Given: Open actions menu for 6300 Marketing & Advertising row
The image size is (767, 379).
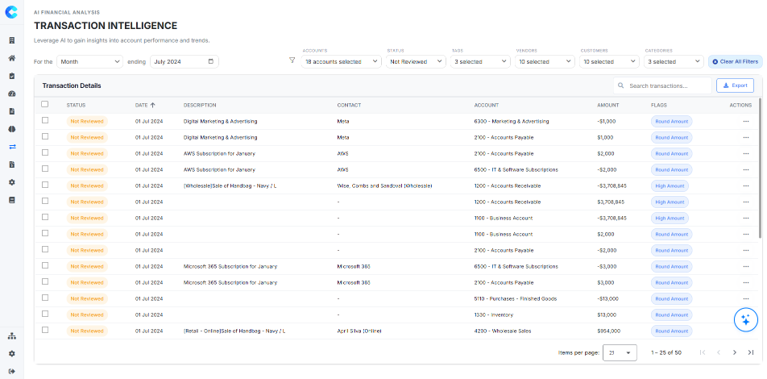Looking at the screenshot, I should pos(745,121).
